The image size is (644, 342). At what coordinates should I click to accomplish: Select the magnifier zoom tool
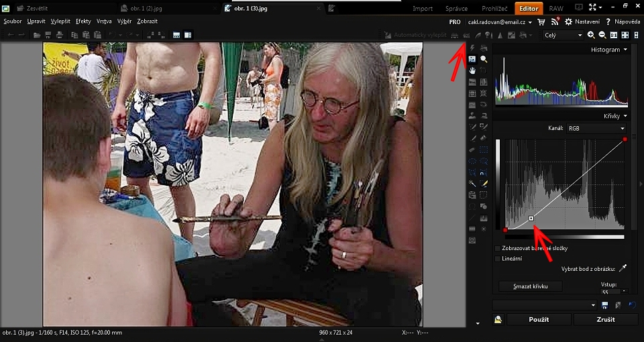pos(484,59)
